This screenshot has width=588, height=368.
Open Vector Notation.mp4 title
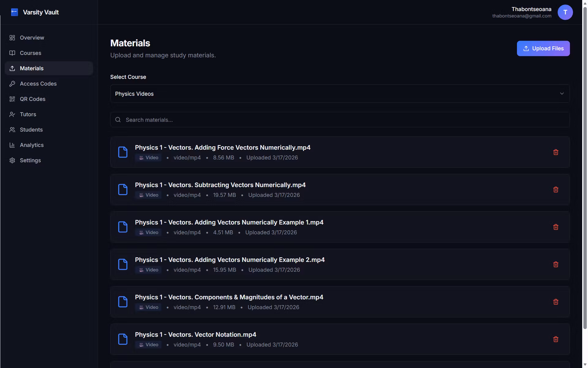(x=195, y=335)
